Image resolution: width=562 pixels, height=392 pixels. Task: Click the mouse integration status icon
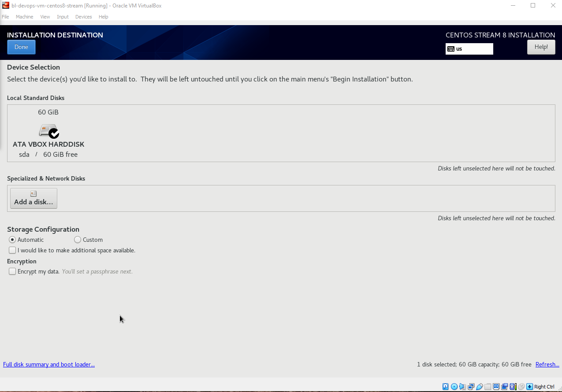[521, 387]
